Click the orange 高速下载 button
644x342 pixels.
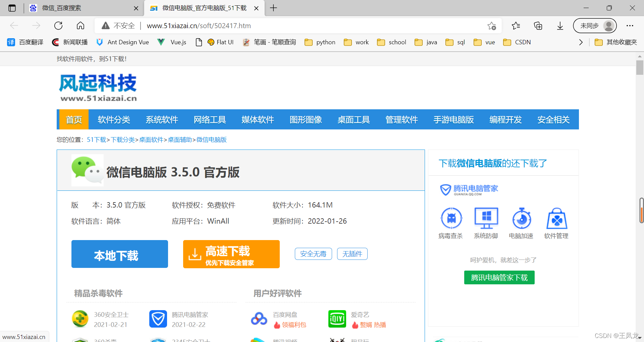231,254
